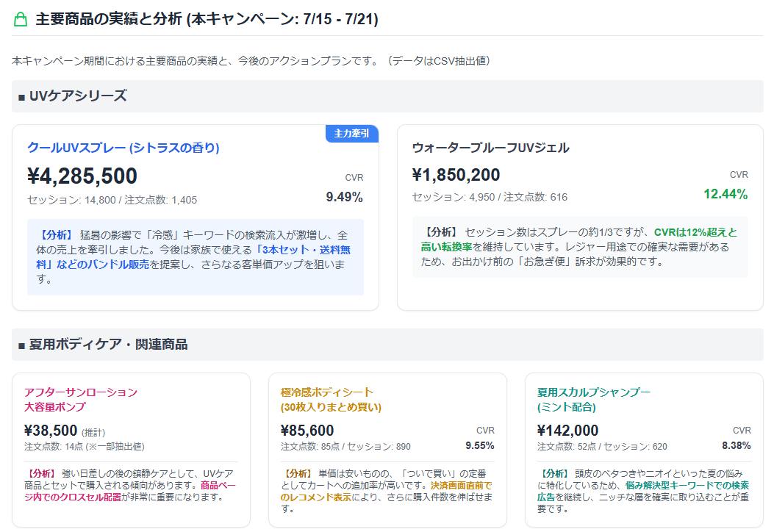Click the green shopping bag icon
774x532 pixels.
click(x=18, y=18)
